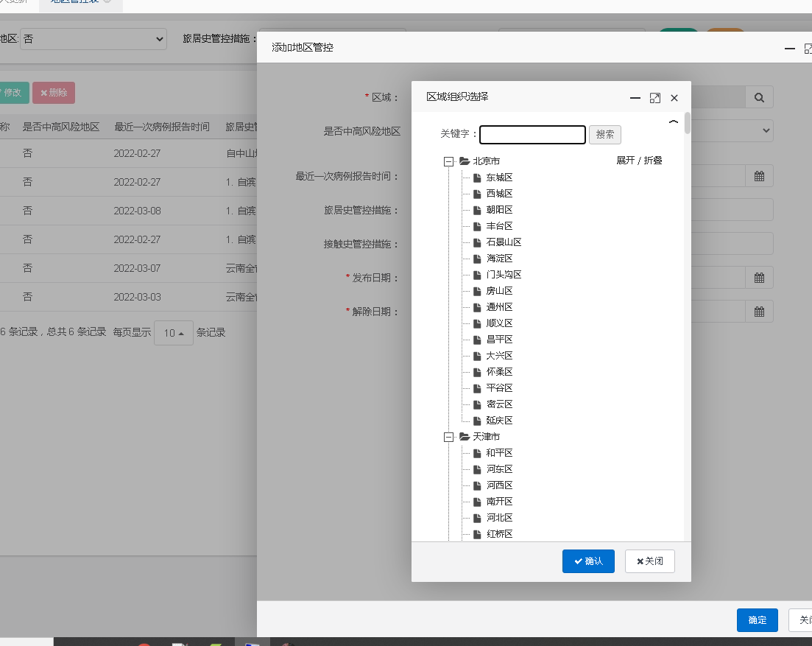Screen dimensions: 812x646
Task: Click the file icon beside 昌平区
Action: tap(477, 340)
